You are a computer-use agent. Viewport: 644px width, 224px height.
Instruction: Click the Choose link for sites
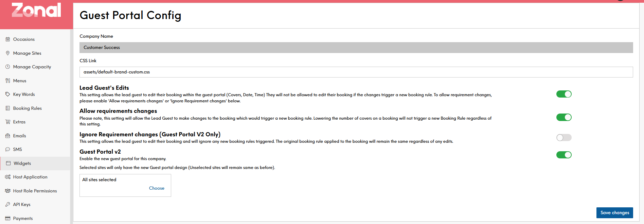(x=157, y=188)
